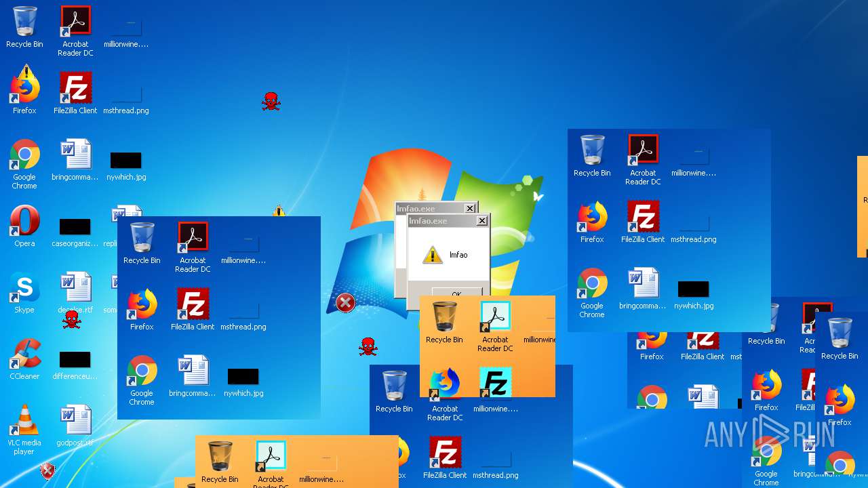The image size is (868, 488).
Task: Close the front lmfao.exe message box
Action: [481, 221]
